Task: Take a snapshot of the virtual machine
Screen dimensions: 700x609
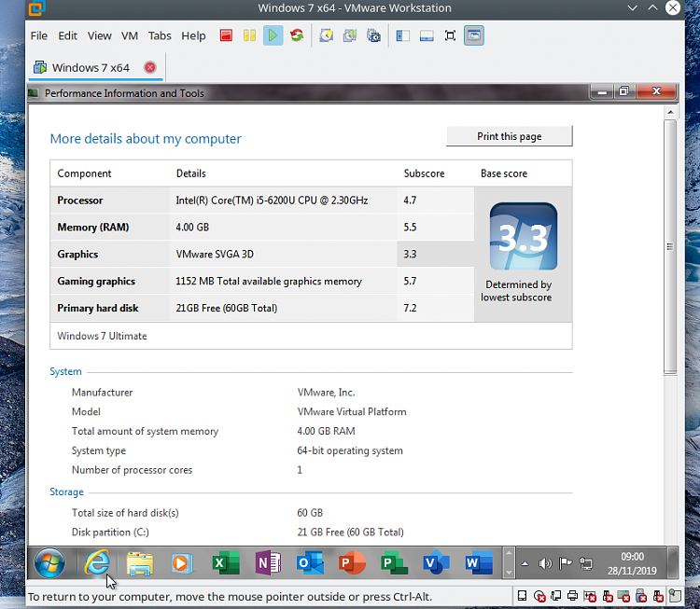Action: (x=327, y=35)
